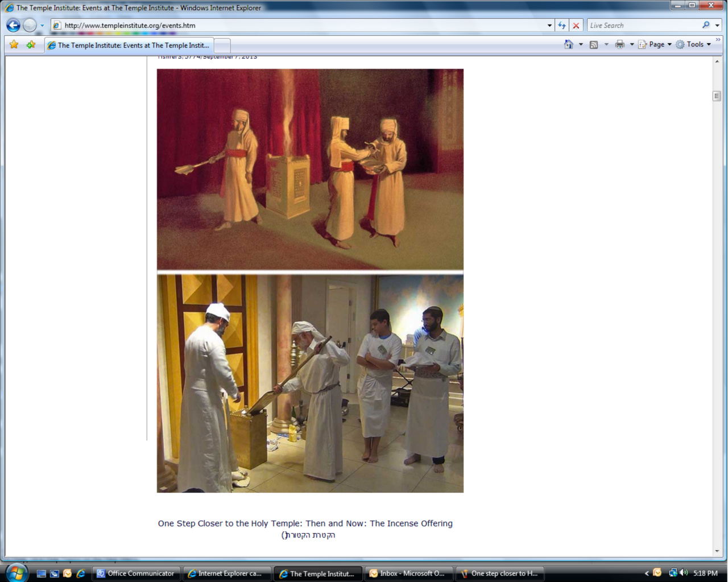Click the RSS feeds icon
The width and height of the screenshot is (728, 582).
pyautogui.click(x=594, y=44)
